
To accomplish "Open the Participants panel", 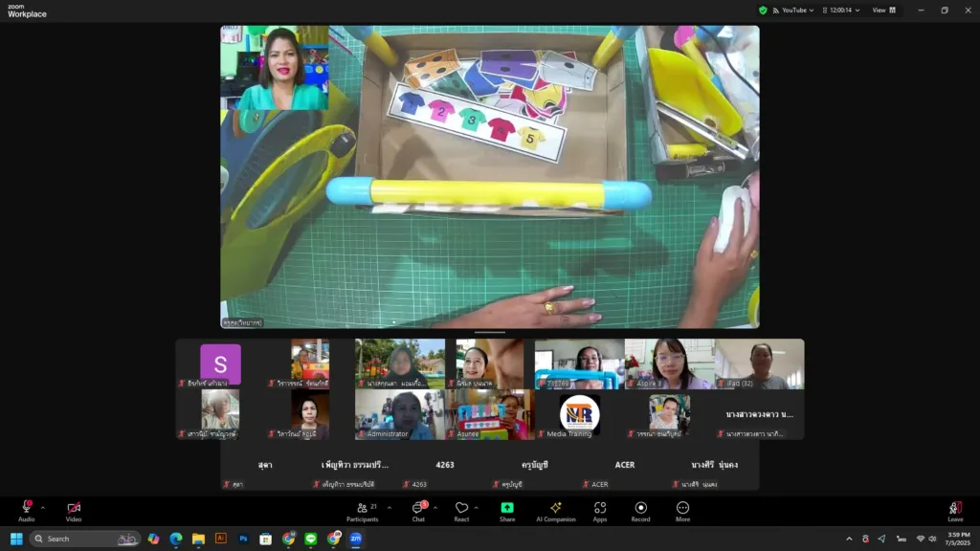I will pyautogui.click(x=362, y=510).
